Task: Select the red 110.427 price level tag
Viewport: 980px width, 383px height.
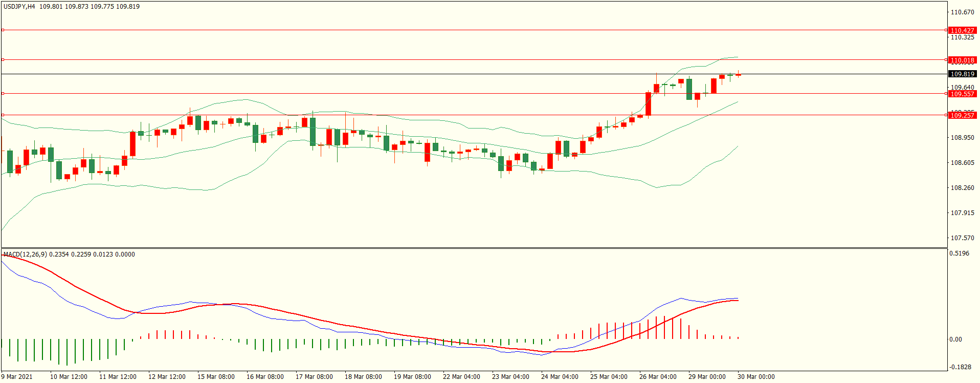Action: coord(962,30)
